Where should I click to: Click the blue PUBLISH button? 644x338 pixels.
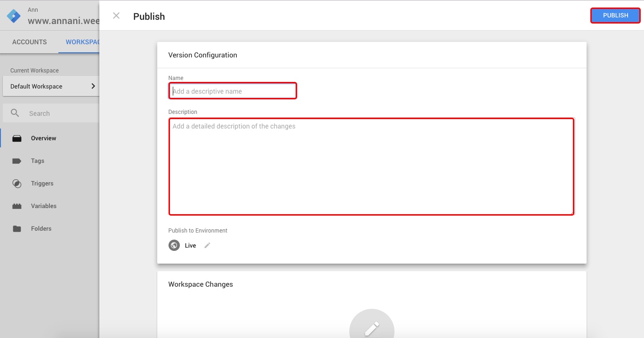(x=615, y=16)
